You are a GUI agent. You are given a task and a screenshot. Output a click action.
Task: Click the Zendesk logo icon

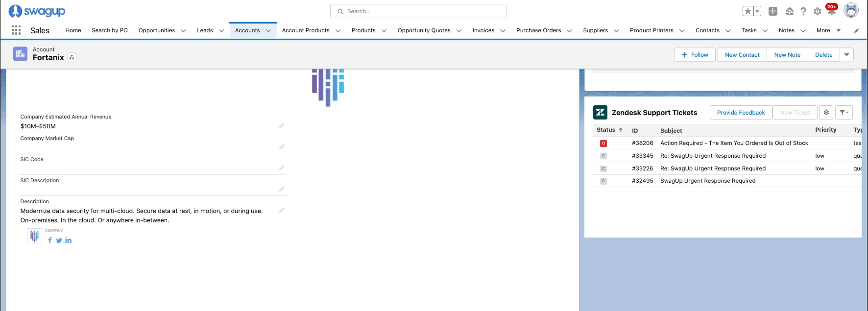coord(601,113)
